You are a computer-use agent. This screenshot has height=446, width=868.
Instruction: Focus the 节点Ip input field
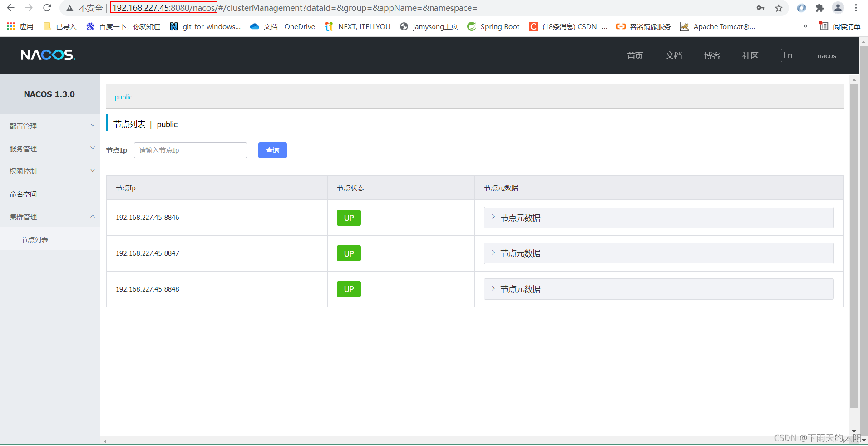[x=190, y=150]
